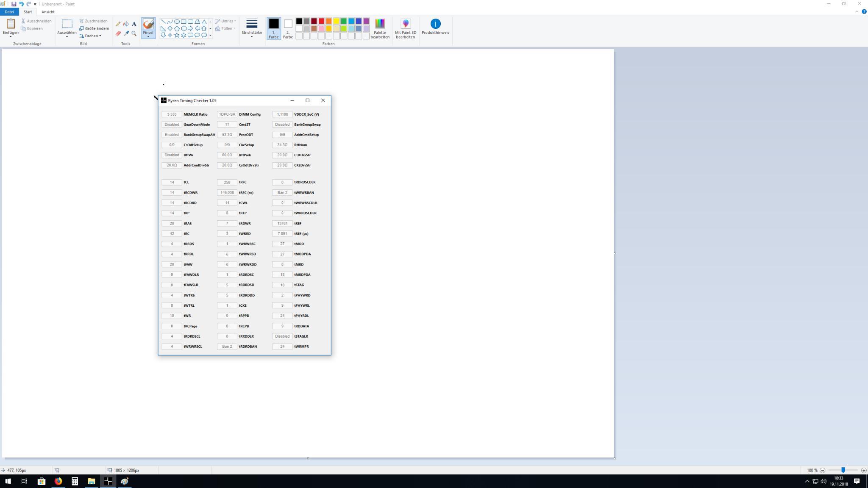The image size is (868, 488).
Task: Pick the purple color swatch
Action: click(366, 21)
